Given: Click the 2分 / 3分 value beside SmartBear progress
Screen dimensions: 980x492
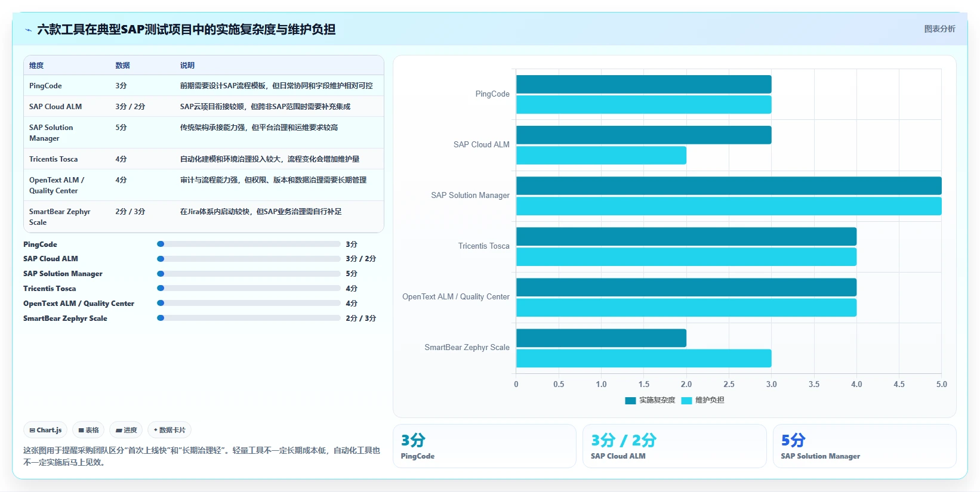Looking at the screenshot, I should click(361, 318).
